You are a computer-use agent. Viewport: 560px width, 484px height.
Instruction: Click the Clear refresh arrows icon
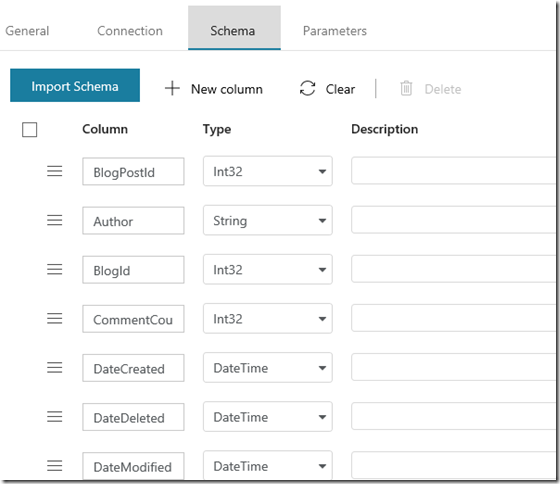click(x=308, y=88)
